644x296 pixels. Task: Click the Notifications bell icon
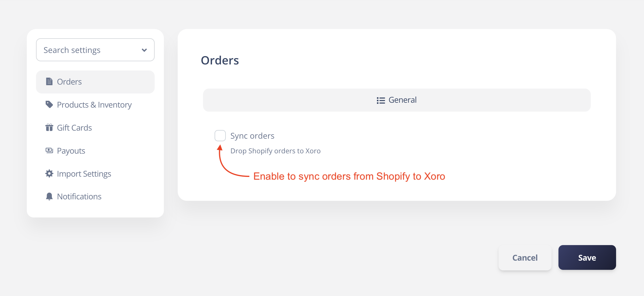point(49,196)
